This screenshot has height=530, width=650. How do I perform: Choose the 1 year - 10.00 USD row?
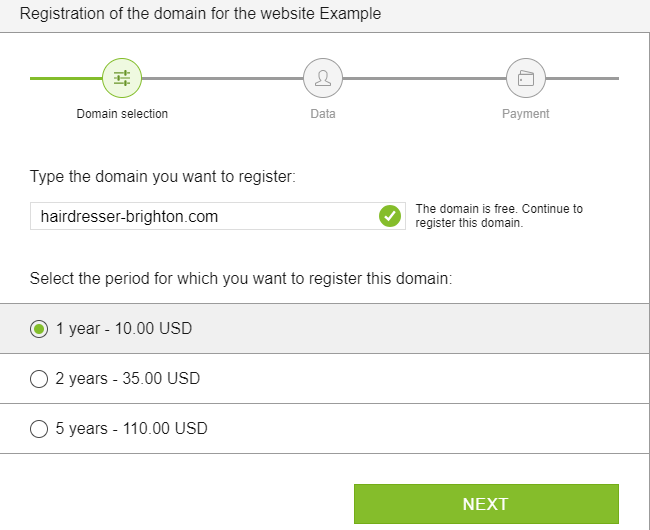point(324,329)
